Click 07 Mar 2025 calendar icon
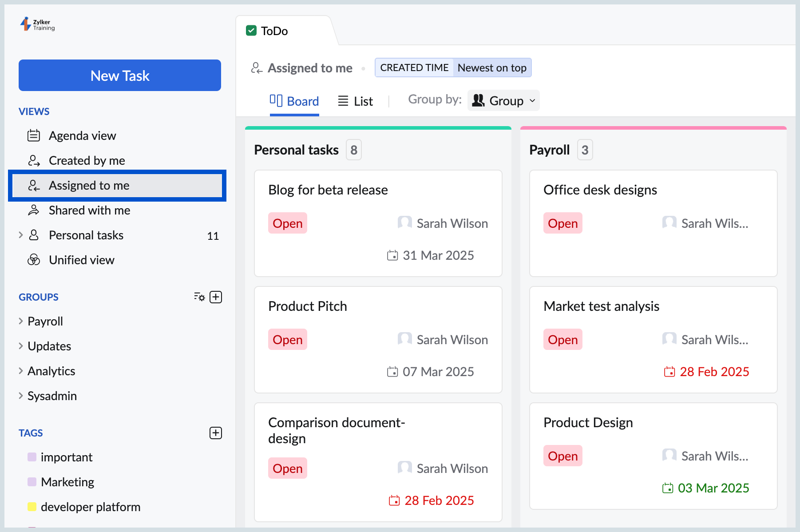The width and height of the screenshot is (800, 532). [392, 372]
